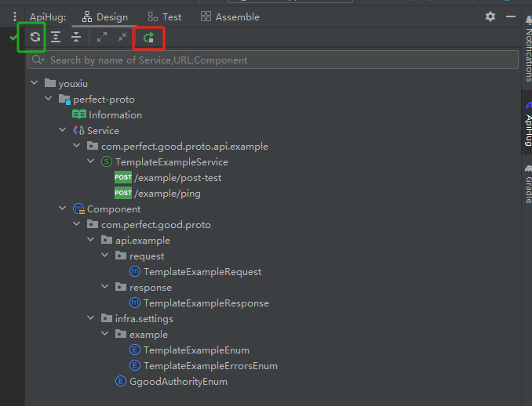Collapse the youxiu root node
Screen dimensions: 532x406
click(x=35, y=83)
